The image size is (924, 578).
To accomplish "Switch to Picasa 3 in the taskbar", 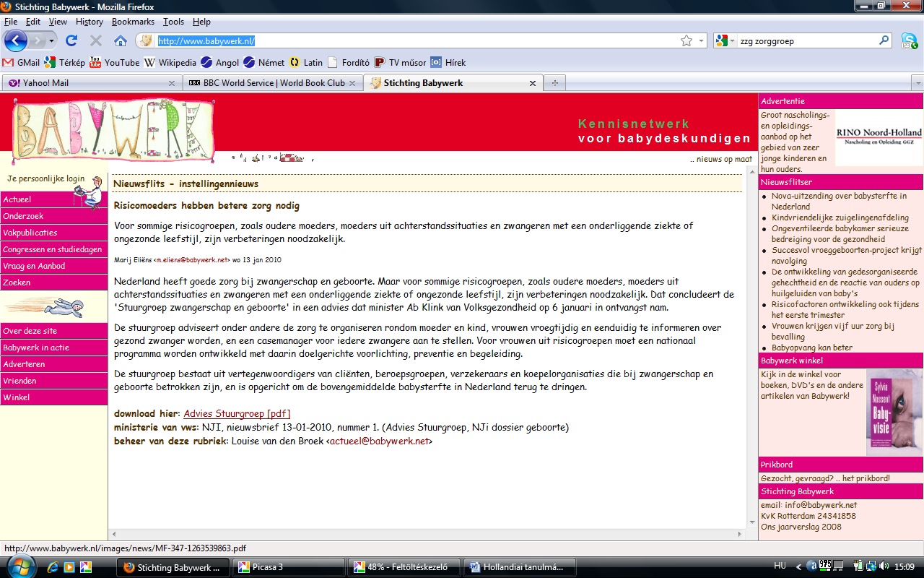I will click(289, 567).
